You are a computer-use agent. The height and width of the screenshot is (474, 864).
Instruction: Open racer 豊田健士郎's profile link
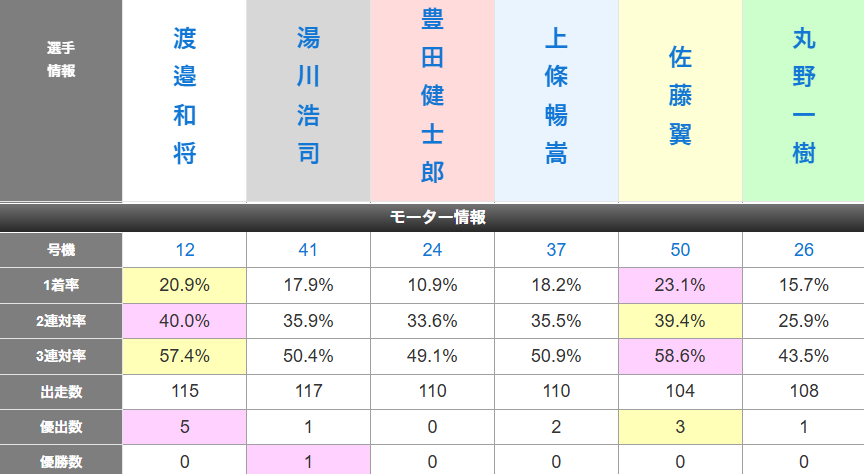click(x=433, y=96)
